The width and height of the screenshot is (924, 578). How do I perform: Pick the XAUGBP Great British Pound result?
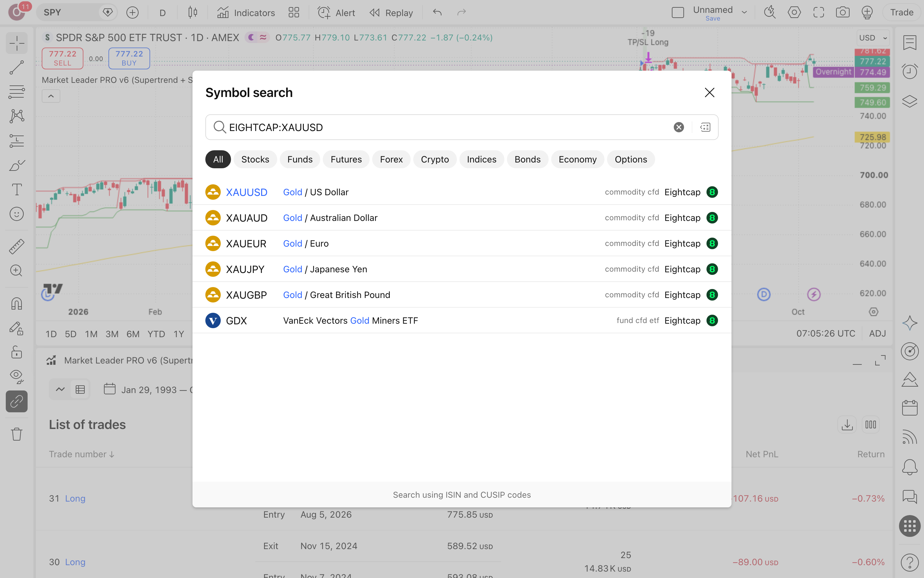click(462, 295)
